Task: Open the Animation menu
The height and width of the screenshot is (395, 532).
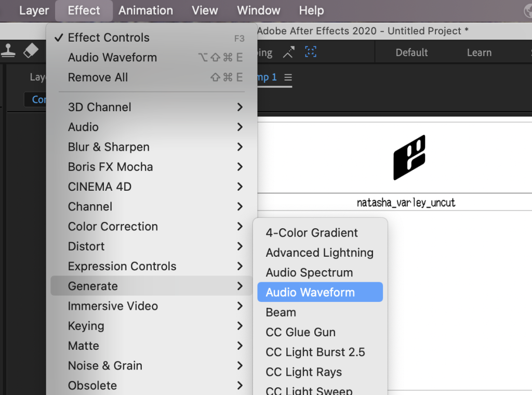Action: [145, 10]
